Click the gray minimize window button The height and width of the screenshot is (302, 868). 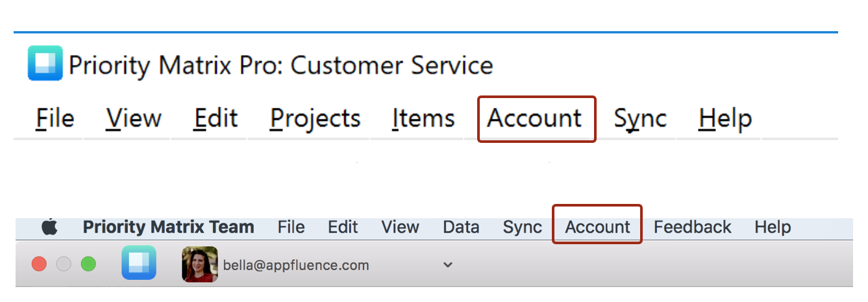pos(64,264)
